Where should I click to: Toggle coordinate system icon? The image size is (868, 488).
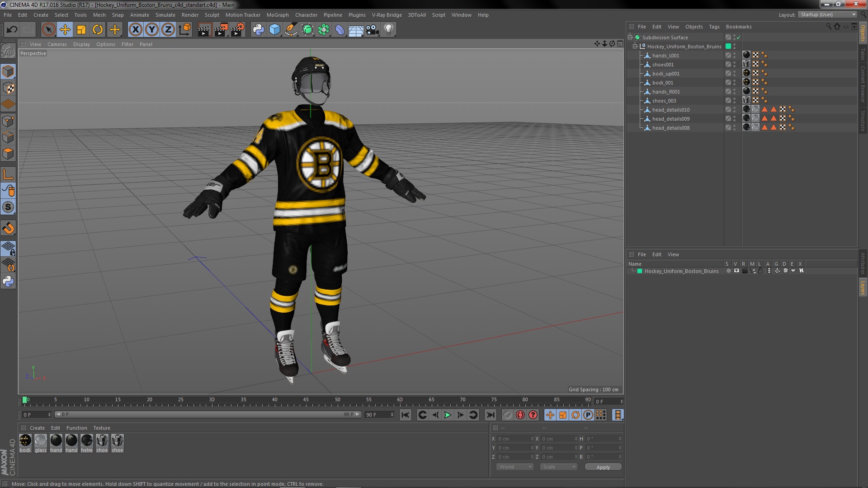pos(184,30)
